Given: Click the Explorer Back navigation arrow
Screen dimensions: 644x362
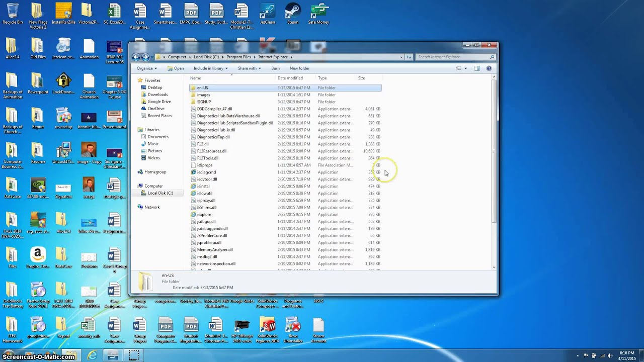Looking at the screenshot, I should tap(136, 57).
